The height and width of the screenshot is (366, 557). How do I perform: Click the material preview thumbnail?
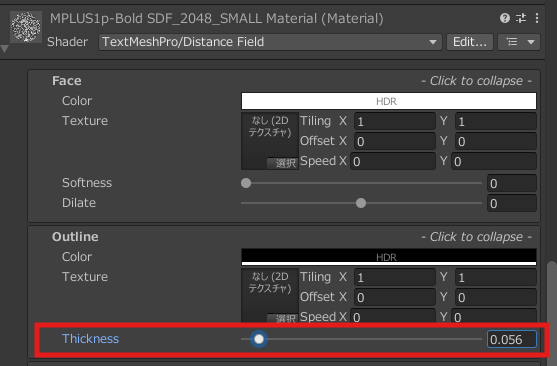coord(26,27)
